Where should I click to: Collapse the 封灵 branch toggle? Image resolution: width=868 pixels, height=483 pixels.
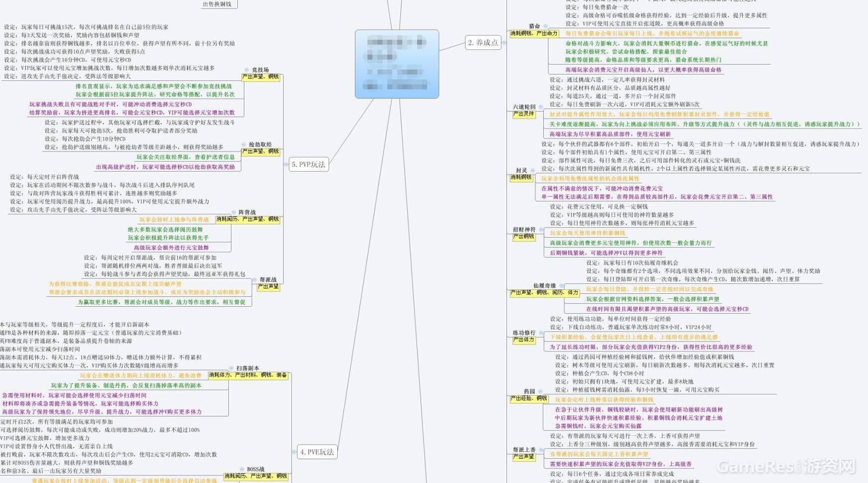(532, 170)
